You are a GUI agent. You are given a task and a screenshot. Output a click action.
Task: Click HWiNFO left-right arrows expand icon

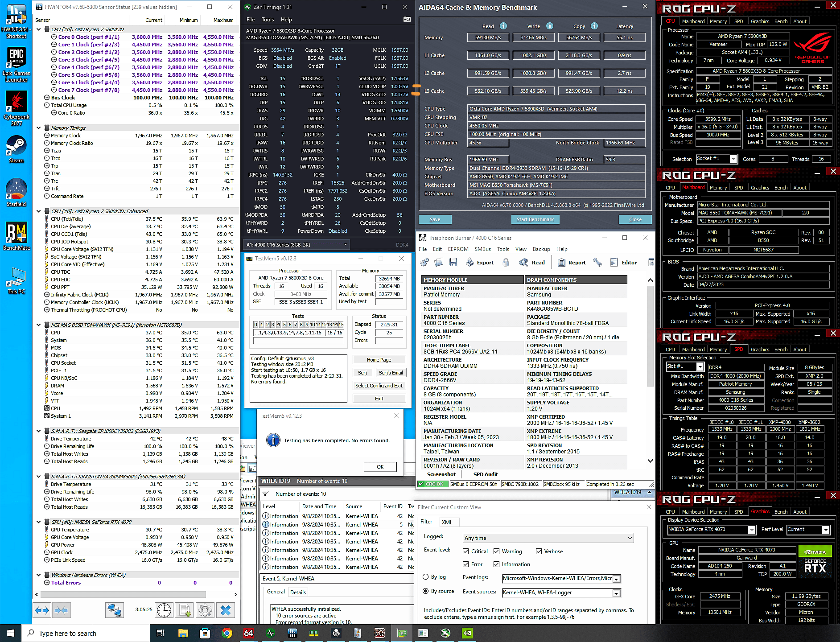(42, 610)
